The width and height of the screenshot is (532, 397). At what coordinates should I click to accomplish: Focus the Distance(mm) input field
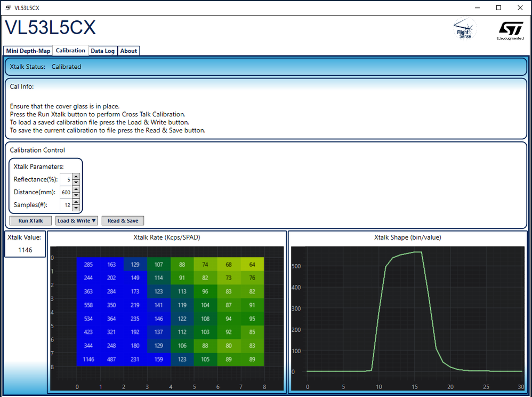pos(66,192)
